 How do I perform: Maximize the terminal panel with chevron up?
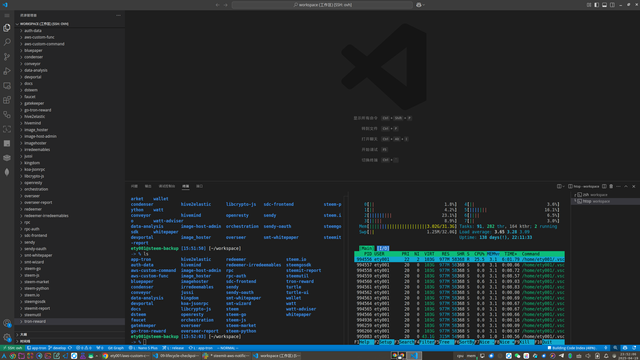point(626,187)
